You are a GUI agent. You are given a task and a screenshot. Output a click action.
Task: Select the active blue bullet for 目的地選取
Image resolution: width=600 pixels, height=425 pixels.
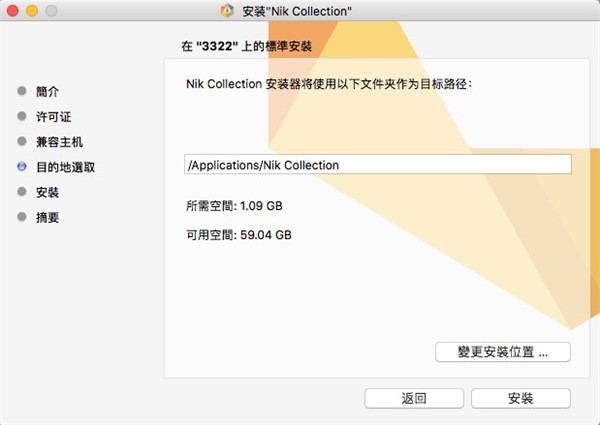click(x=22, y=167)
